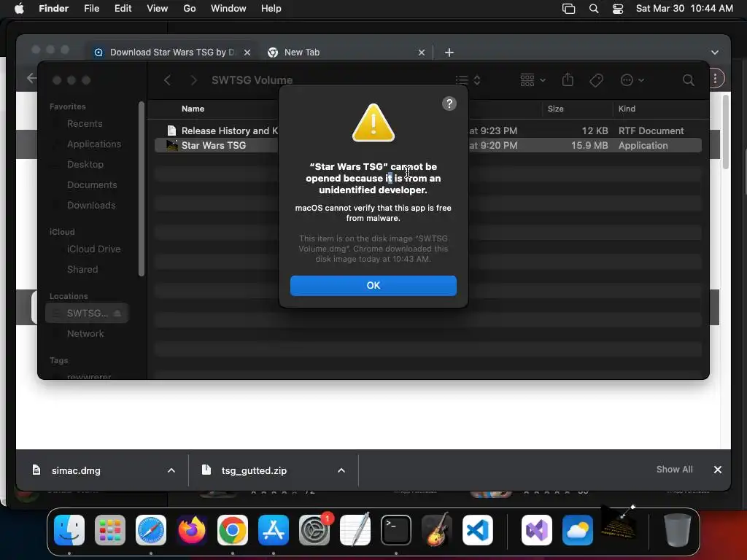
Task: Click the Finder search magnifier
Action: 688,80
